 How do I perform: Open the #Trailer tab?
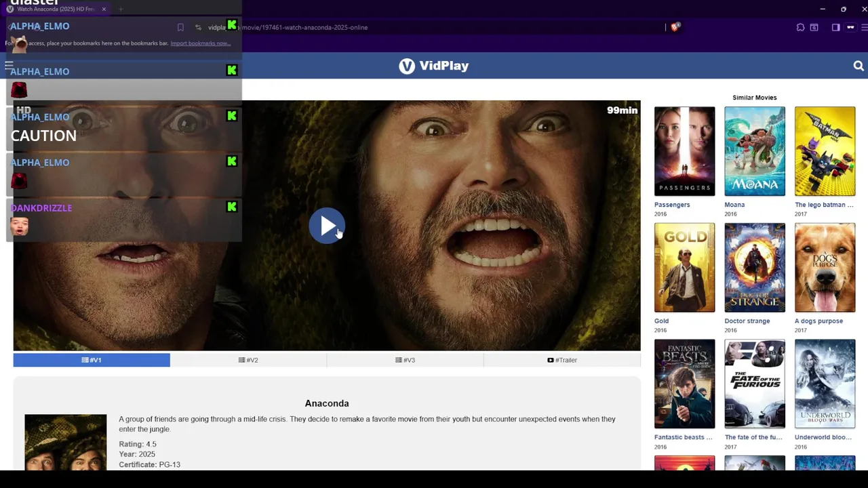[x=562, y=360]
